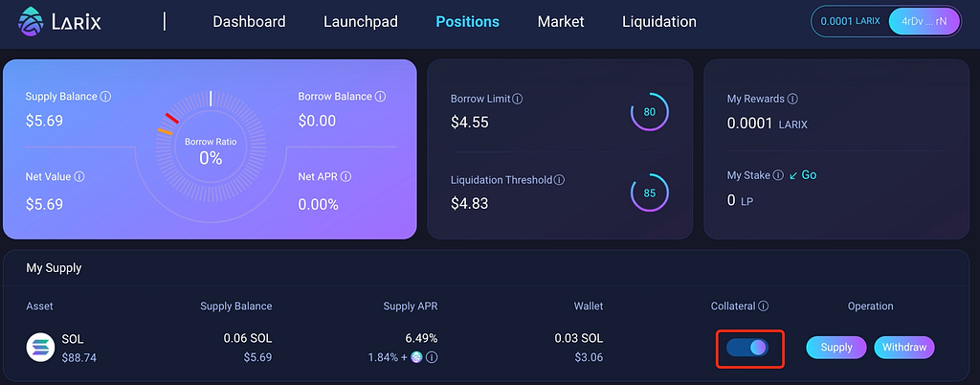The image size is (980, 385).
Task: Click the LARIX reward icon under Supply APR
Action: [x=416, y=357]
